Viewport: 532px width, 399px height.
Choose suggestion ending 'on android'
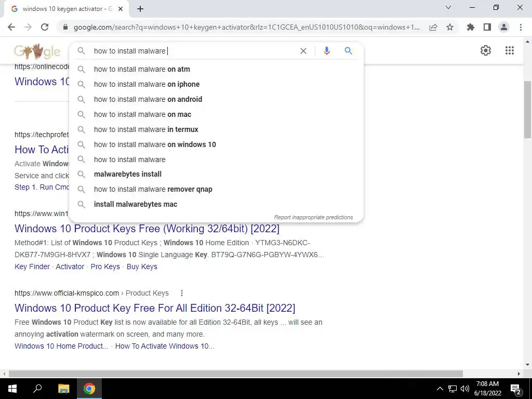pos(216,99)
